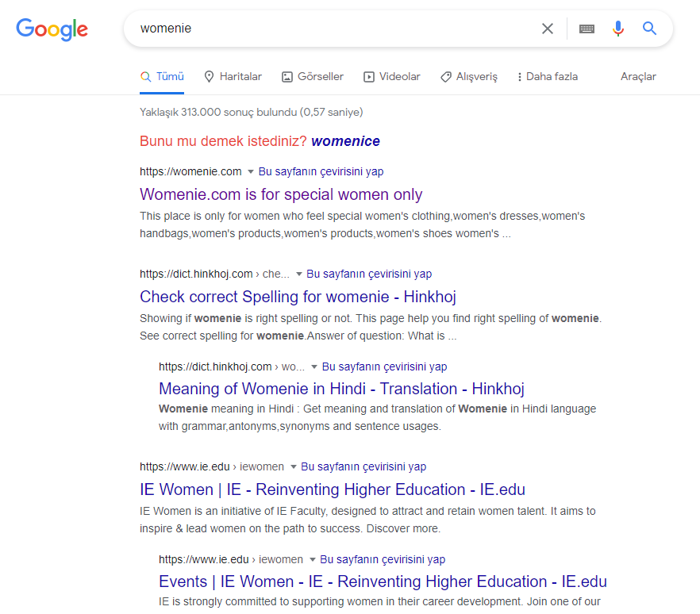Click the blue magnifier search button
This screenshot has height=614, width=700.
pos(649,29)
